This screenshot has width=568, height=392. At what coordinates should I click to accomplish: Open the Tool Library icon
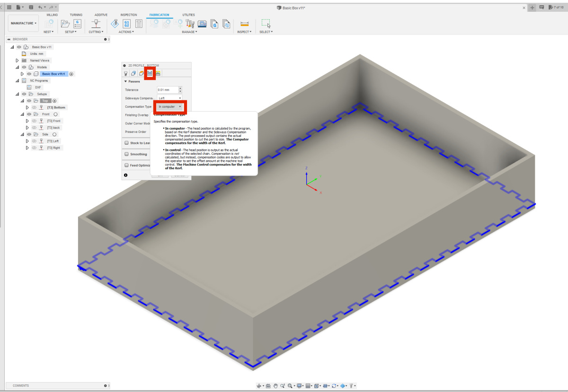click(190, 24)
